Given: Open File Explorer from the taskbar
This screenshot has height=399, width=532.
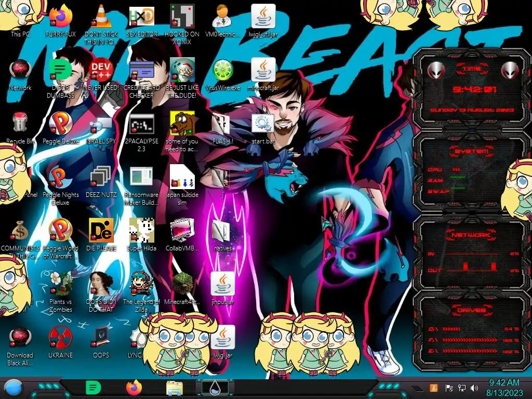Looking at the screenshot, I should tap(175, 388).
